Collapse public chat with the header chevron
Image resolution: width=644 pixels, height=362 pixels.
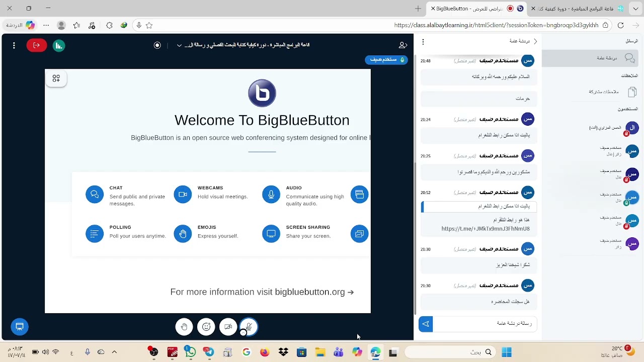(x=535, y=41)
